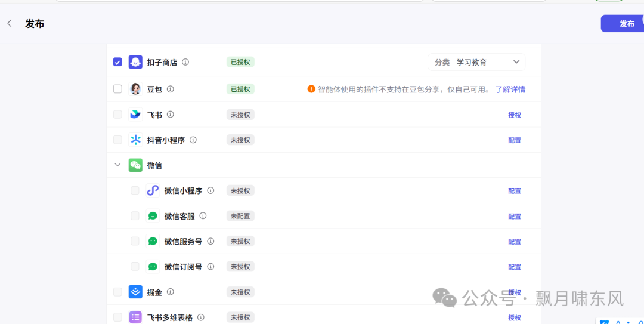The image size is (644, 324).
Task: Click 配置 in the 微信服务号 row
Action: tap(515, 242)
